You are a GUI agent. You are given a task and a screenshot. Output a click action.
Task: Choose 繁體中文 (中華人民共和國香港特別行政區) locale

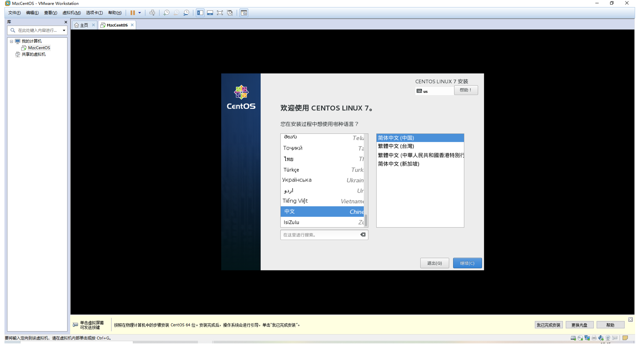coord(420,155)
